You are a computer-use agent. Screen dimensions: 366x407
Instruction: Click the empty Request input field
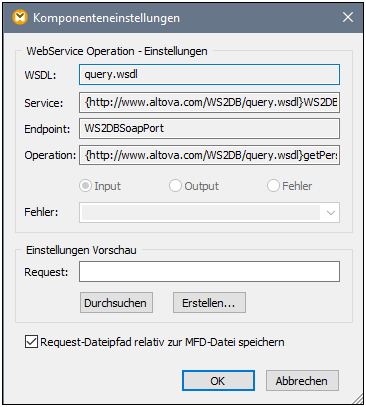pos(209,272)
